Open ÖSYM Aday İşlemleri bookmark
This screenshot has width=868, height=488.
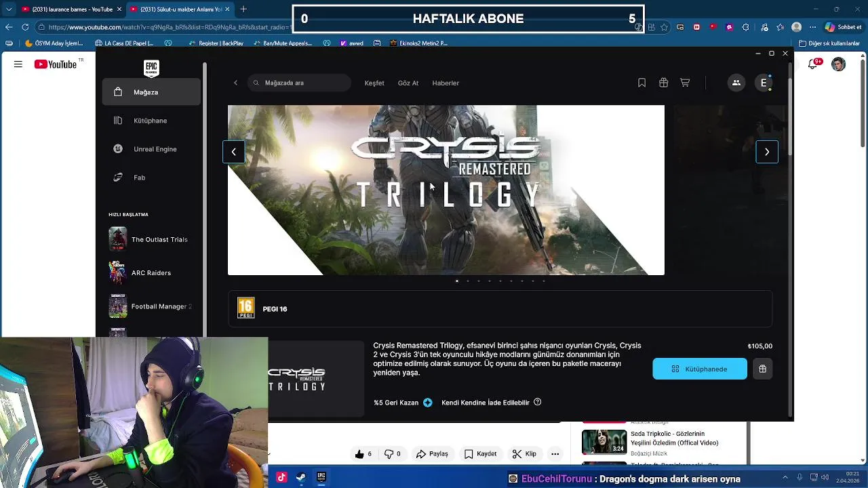tap(54, 43)
